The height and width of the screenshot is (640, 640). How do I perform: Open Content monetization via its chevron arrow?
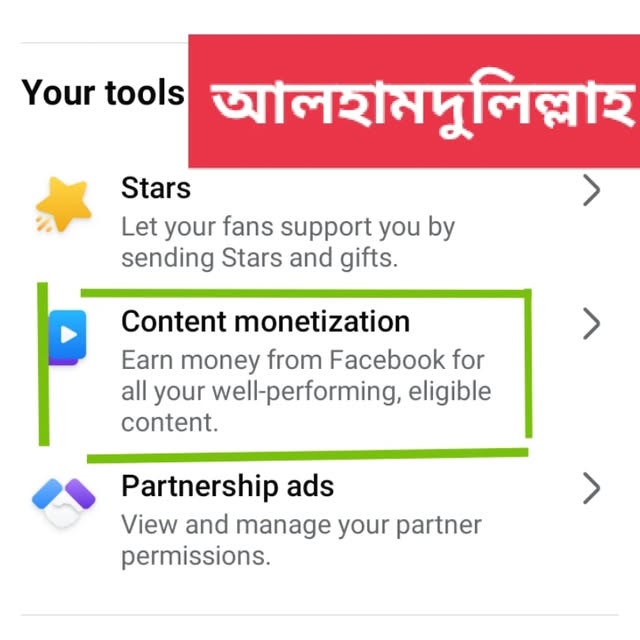tap(592, 324)
